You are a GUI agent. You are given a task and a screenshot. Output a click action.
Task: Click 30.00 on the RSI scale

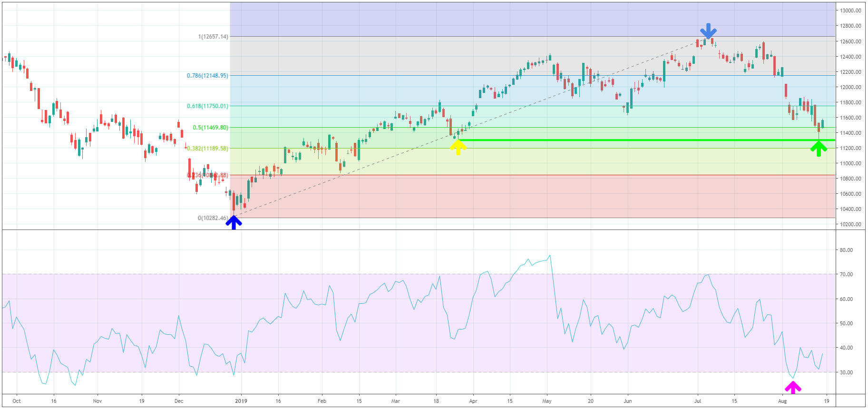[x=846, y=372]
